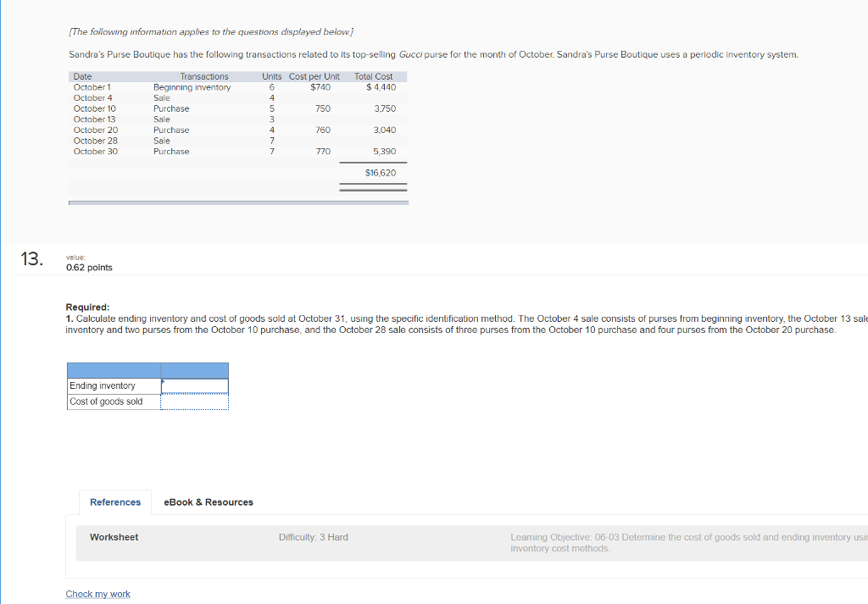Click the "October 20" date cell
The height and width of the screenshot is (604, 868).
[96, 130]
